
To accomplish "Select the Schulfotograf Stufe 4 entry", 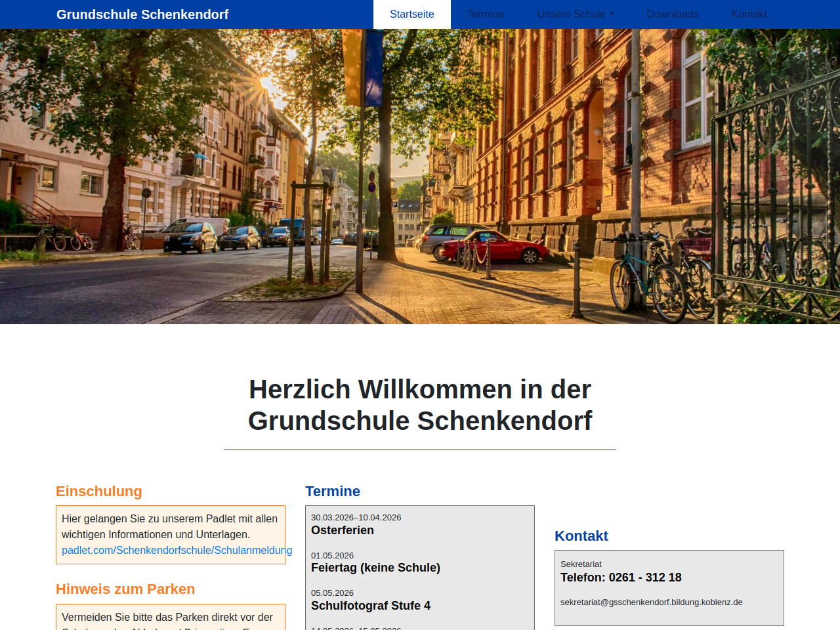I will [371, 606].
